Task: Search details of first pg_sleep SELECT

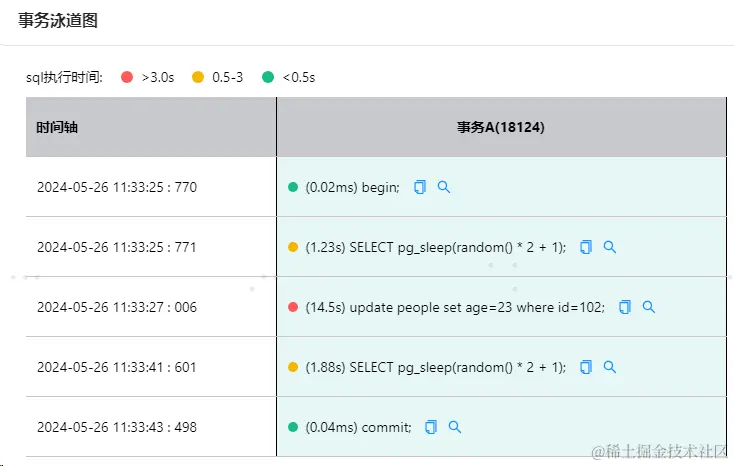Action: coord(610,247)
